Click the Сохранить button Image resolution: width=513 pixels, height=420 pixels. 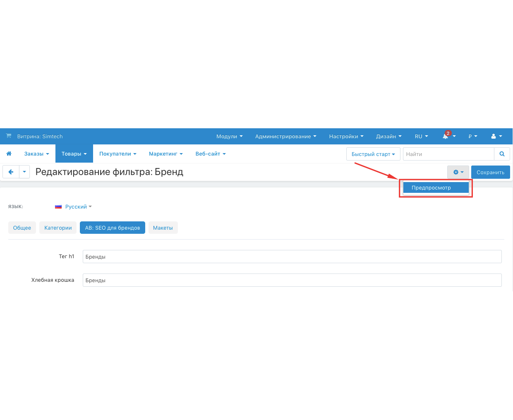point(490,172)
